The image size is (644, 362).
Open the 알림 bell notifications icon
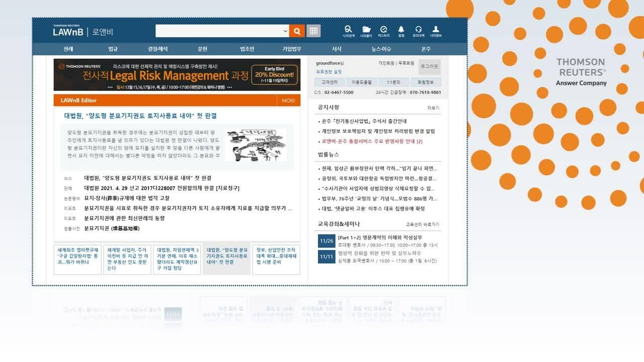coord(401,32)
